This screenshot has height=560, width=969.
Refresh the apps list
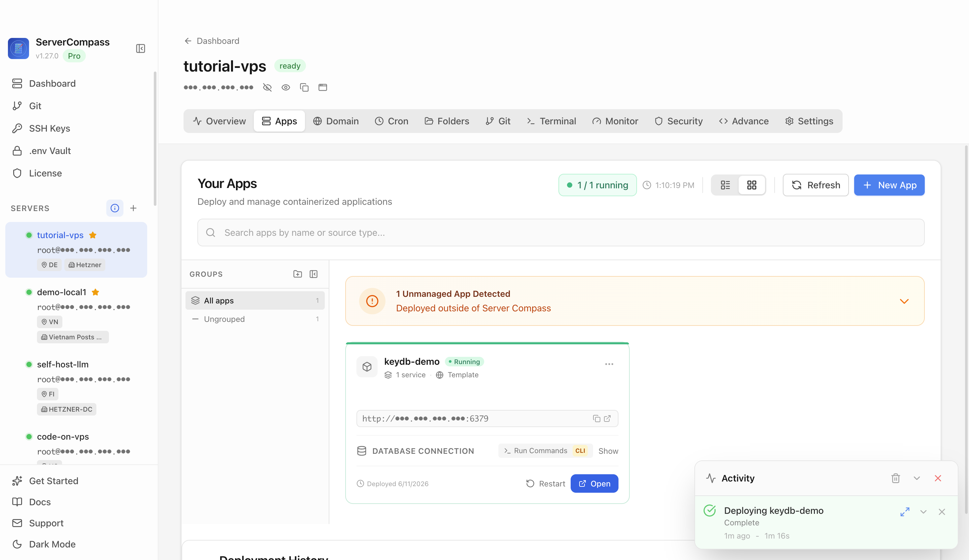pos(816,185)
